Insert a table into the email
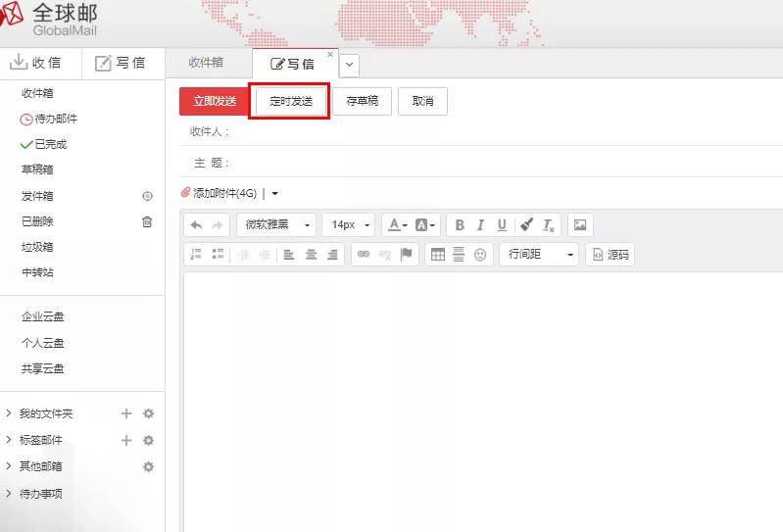This screenshot has height=532, width=783. [x=437, y=255]
